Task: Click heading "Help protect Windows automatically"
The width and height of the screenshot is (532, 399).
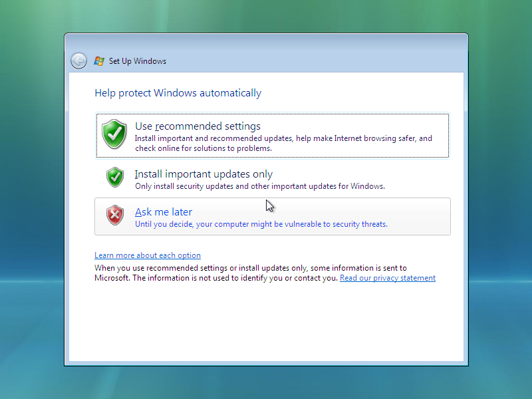Action: click(x=178, y=93)
